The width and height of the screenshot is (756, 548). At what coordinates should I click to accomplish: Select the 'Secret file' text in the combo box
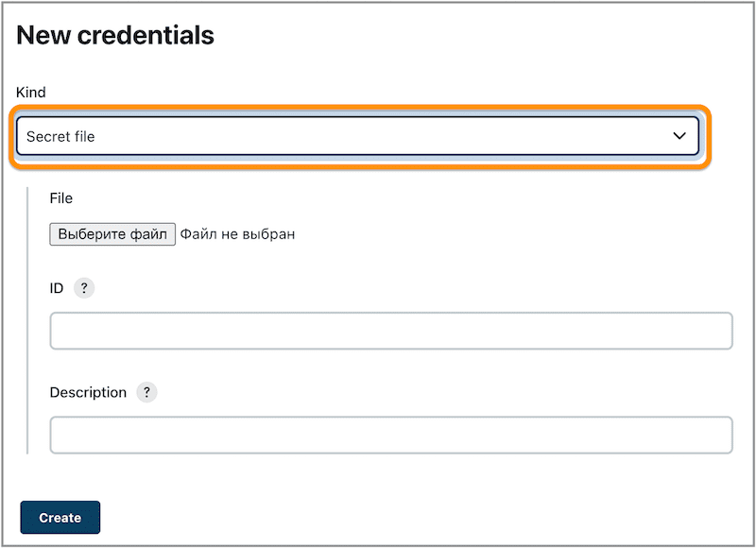60,137
